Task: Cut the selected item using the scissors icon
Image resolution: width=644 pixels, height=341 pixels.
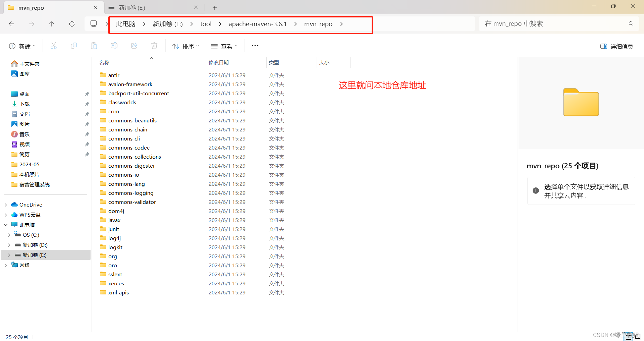Action: pyautogui.click(x=54, y=46)
